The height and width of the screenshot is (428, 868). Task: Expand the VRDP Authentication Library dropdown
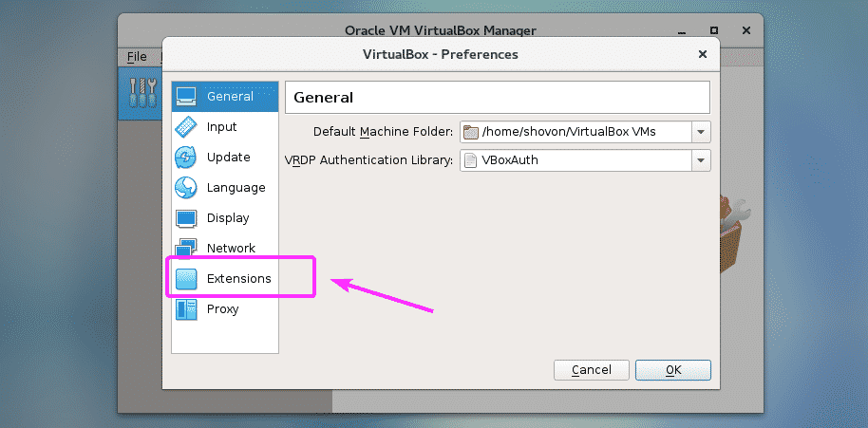701,161
